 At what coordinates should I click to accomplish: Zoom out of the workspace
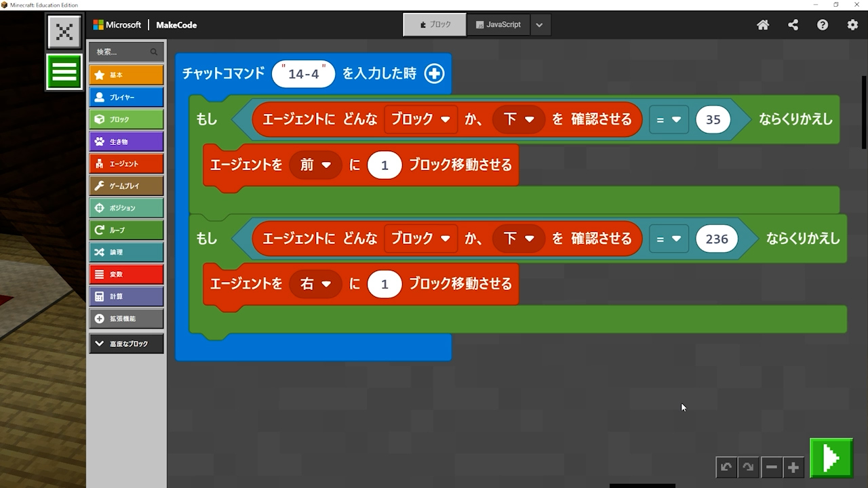click(771, 467)
